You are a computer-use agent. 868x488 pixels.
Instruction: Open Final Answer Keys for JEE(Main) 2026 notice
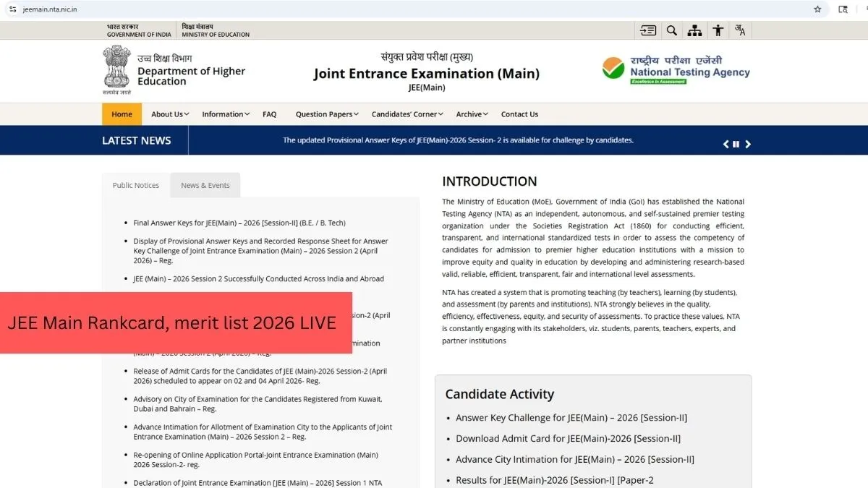click(x=239, y=223)
